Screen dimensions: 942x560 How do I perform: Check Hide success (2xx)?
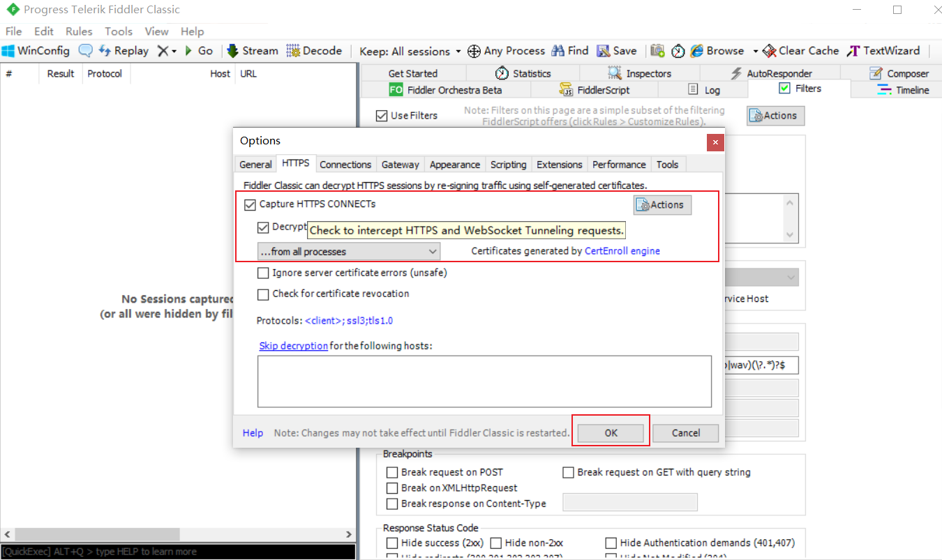(x=393, y=543)
